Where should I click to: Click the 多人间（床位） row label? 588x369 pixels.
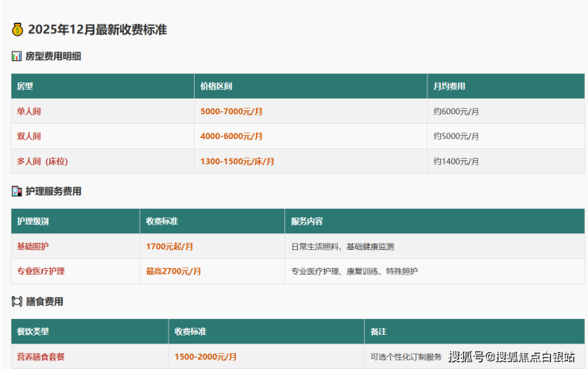(x=42, y=161)
